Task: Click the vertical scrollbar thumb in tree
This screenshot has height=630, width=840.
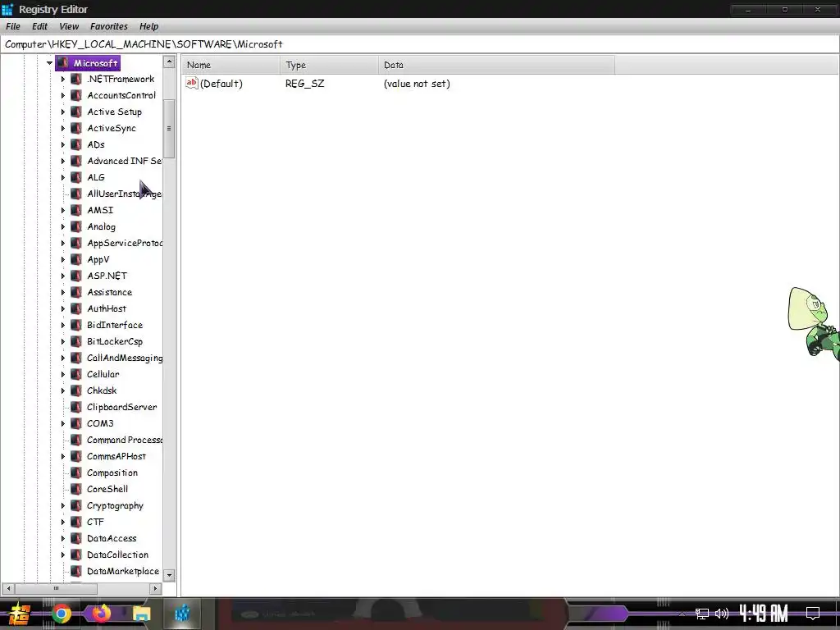Action: [169, 129]
